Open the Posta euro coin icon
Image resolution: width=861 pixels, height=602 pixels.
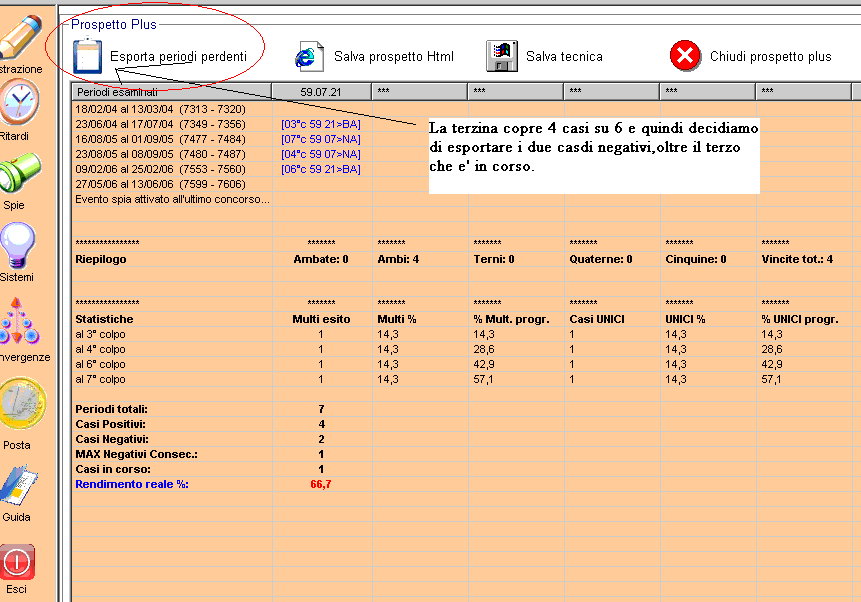pos(23,403)
